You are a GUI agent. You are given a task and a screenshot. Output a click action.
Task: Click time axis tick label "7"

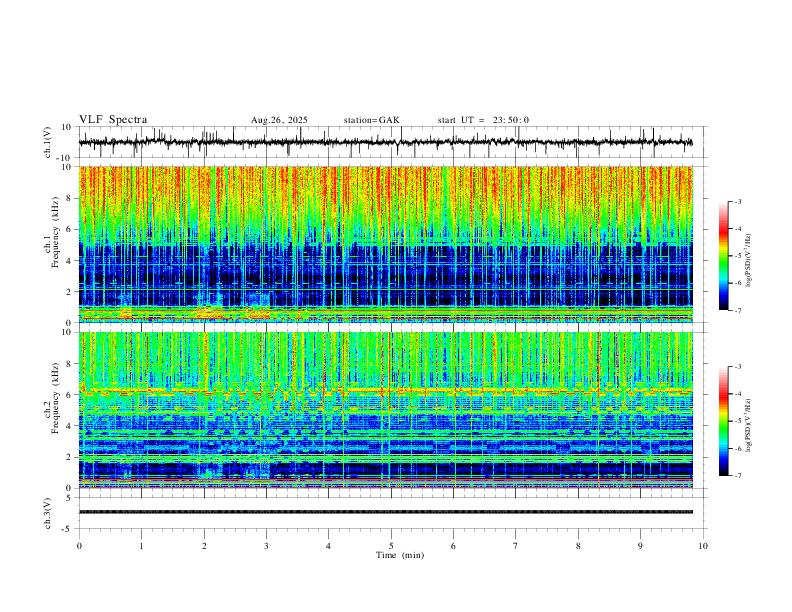(x=516, y=546)
